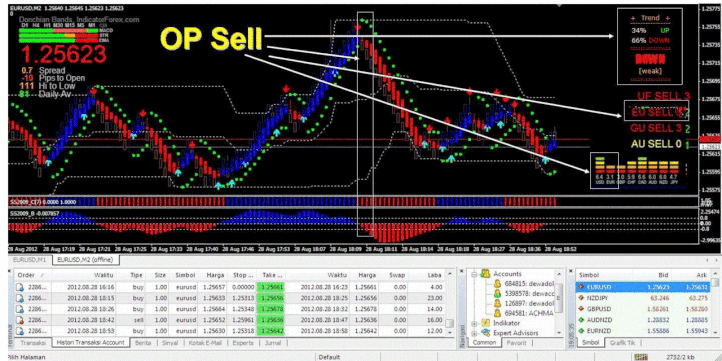Click the green tick icon beside AUDNZD
The width and height of the screenshot is (722, 361).
pos(581,320)
